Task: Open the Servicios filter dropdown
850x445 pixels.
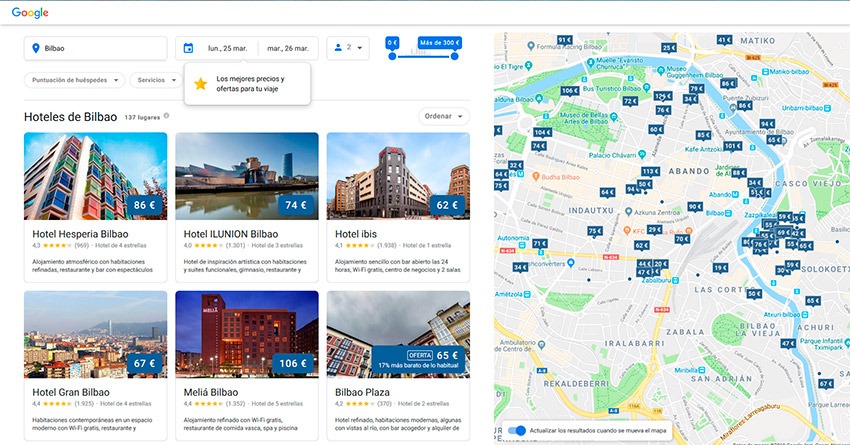Action: point(156,80)
